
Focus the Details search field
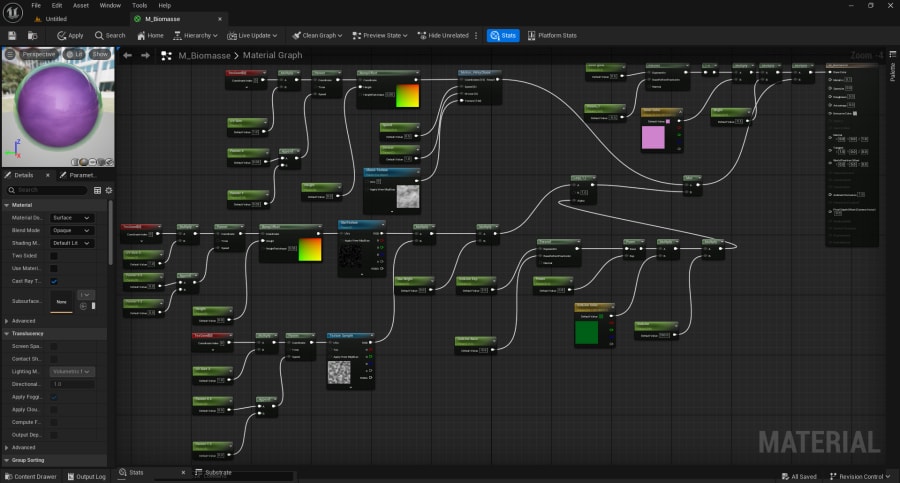click(47, 190)
